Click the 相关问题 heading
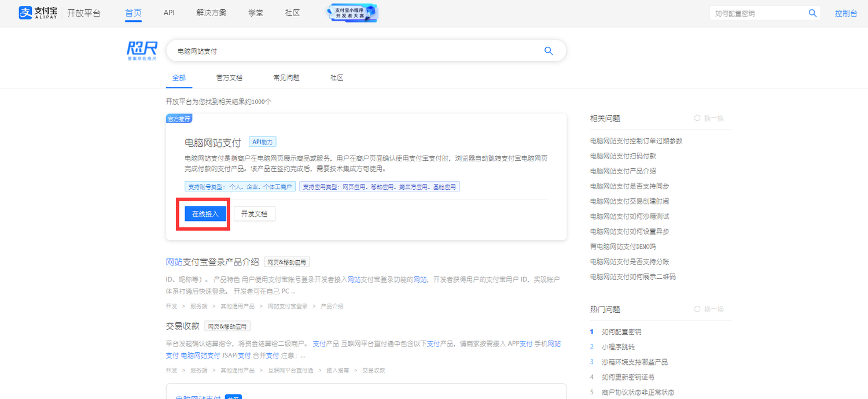The image size is (868, 399). (x=605, y=118)
